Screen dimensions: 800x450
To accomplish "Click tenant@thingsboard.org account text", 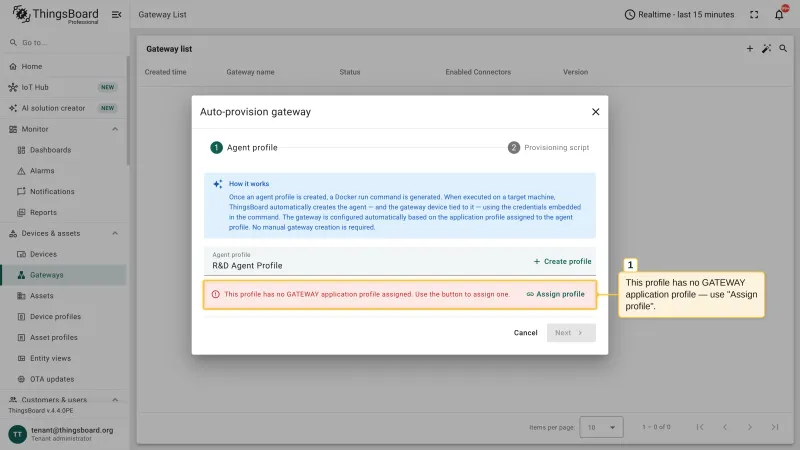I will pos(72,430).
